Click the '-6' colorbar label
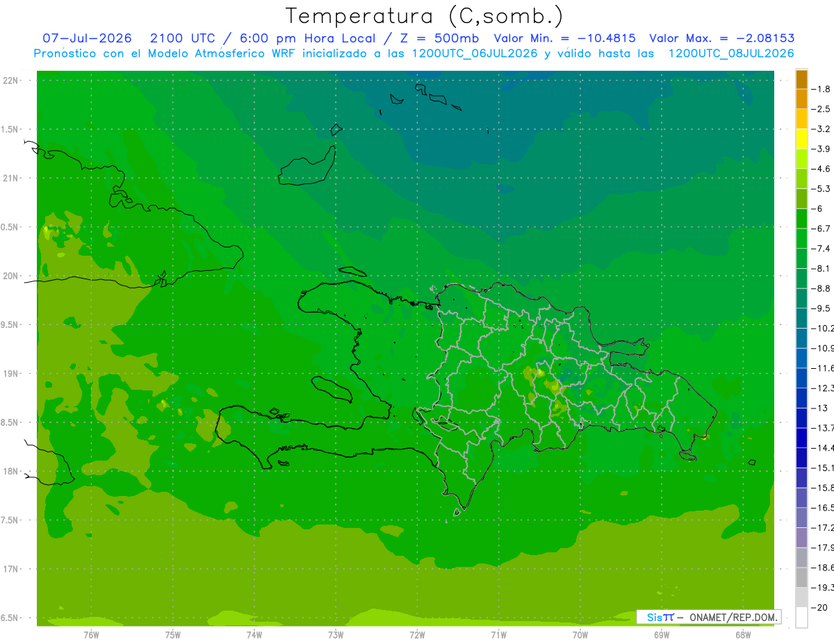Viewport: 834px width, 644px height. click(x=818, y=208)
